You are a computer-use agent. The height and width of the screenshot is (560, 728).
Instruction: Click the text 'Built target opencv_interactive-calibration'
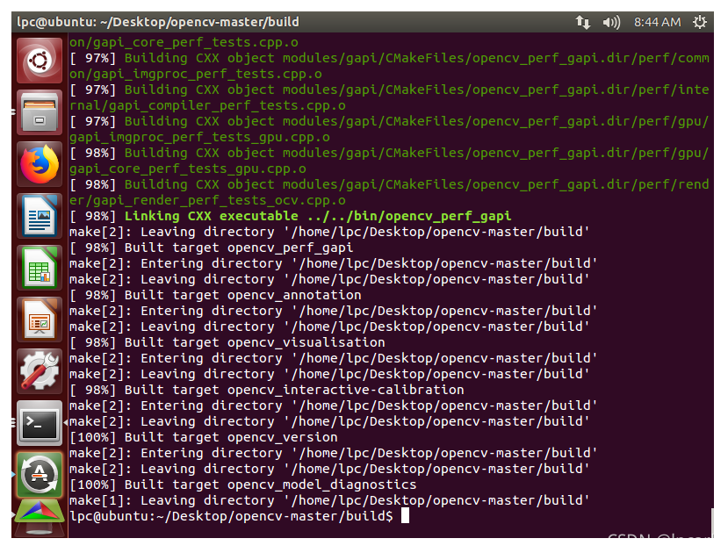[294, 390]
